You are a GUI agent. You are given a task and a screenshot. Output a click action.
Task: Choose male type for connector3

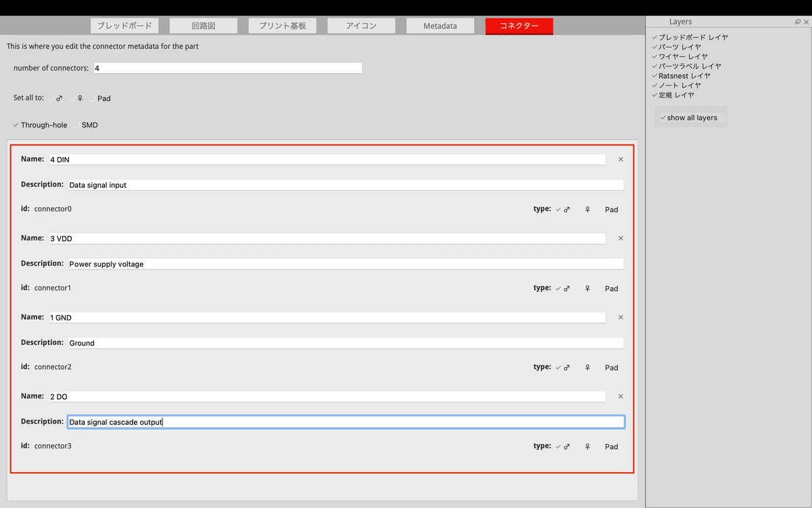562,447
